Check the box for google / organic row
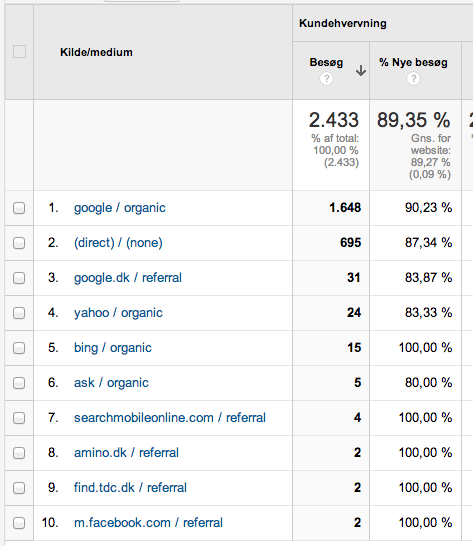This screenshot has width=473, height=546. (19, 208)
